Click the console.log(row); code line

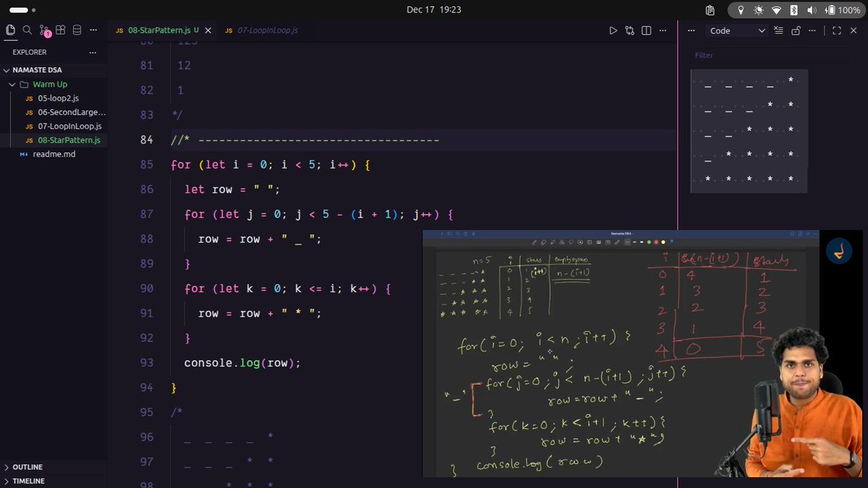(x=242, y=363)
